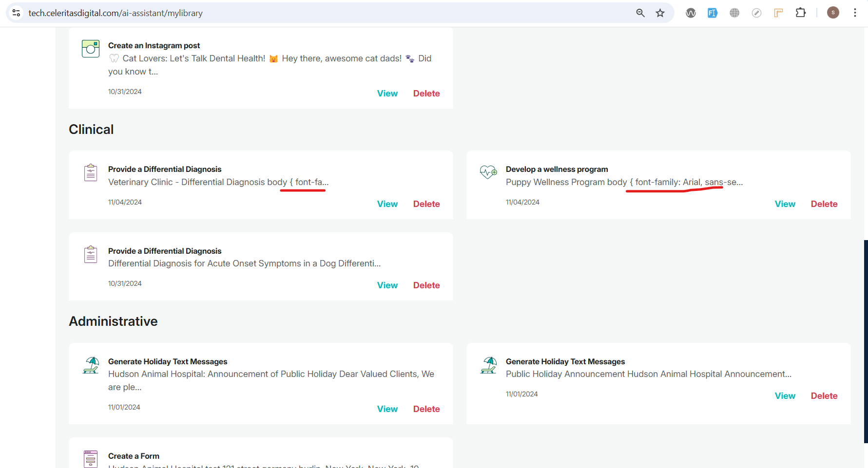Open the WordPress-style W extension icon

(x=691, y=13)
